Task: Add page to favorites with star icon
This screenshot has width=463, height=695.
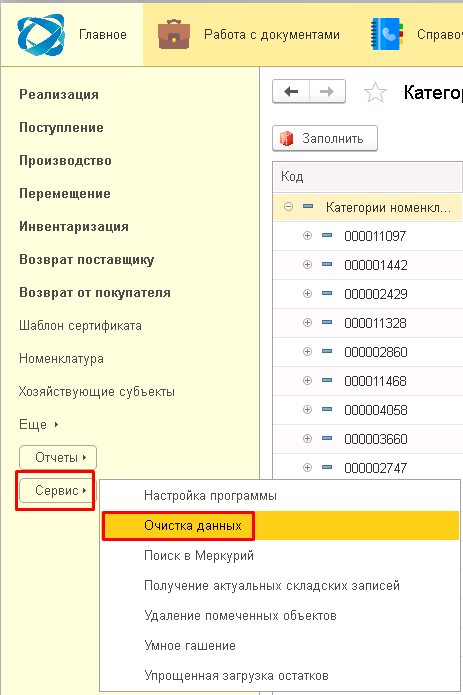Action: tap(375, 92)
